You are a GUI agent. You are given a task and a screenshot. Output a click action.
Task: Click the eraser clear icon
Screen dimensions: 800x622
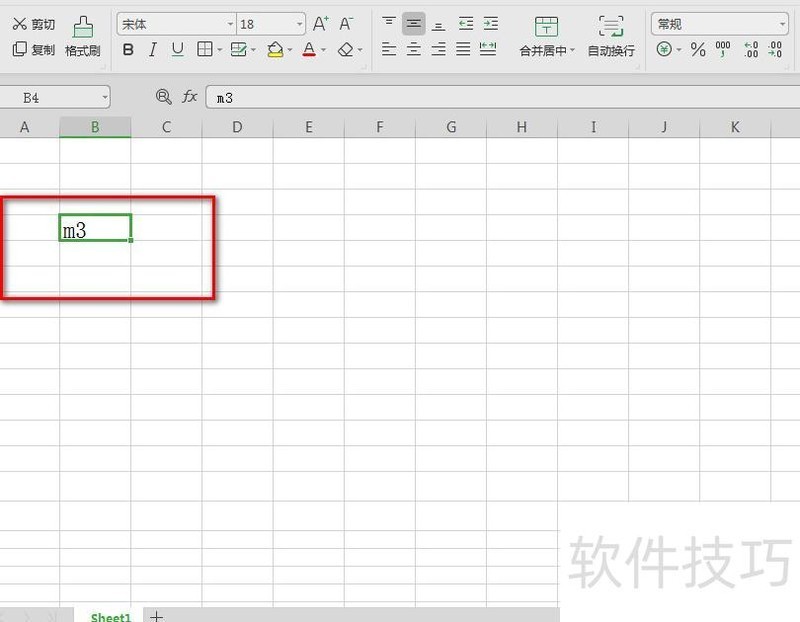345,49
